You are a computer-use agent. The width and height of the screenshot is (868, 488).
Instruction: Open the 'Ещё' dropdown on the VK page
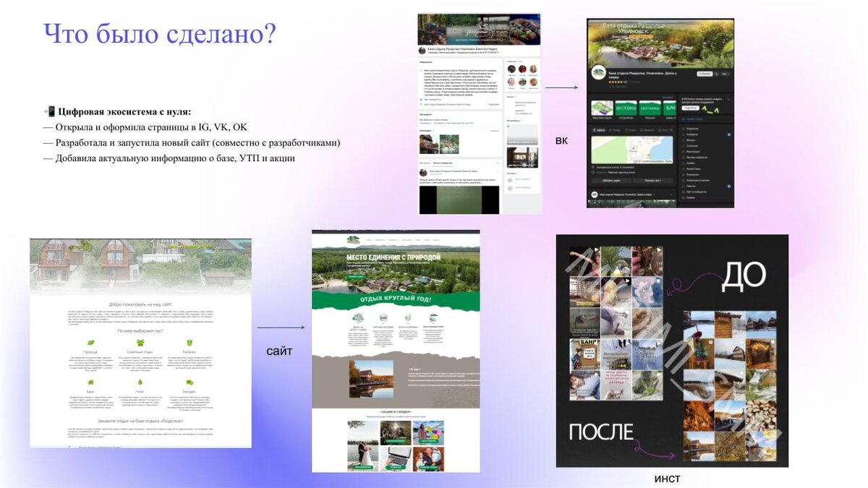point(724,73)
